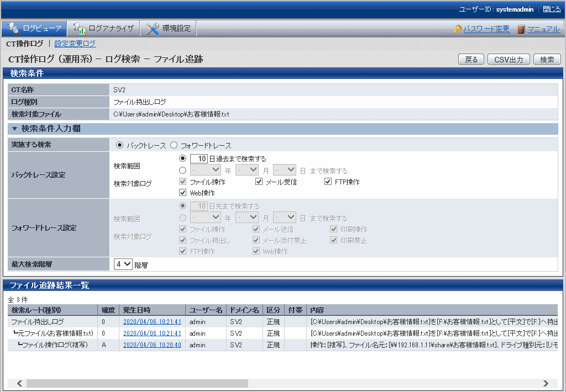Click the manual book icon
566x392 pixels.
[x=521, y=29]
